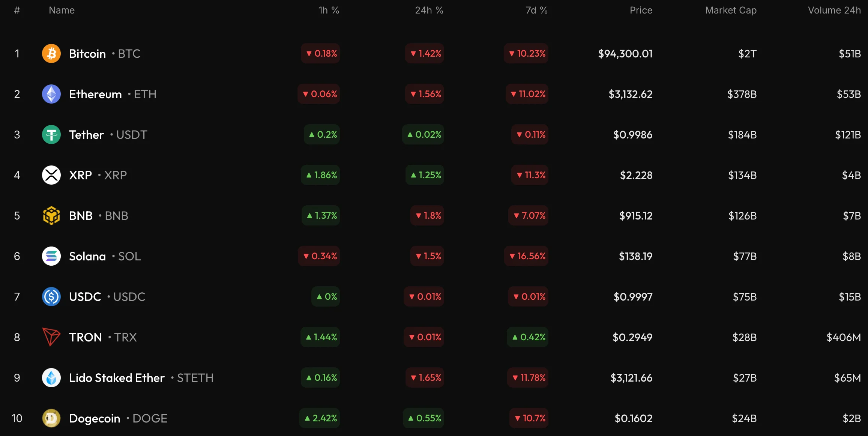Open the Lido Staked Ether name link
868x436 pixels.
point(117,378)
